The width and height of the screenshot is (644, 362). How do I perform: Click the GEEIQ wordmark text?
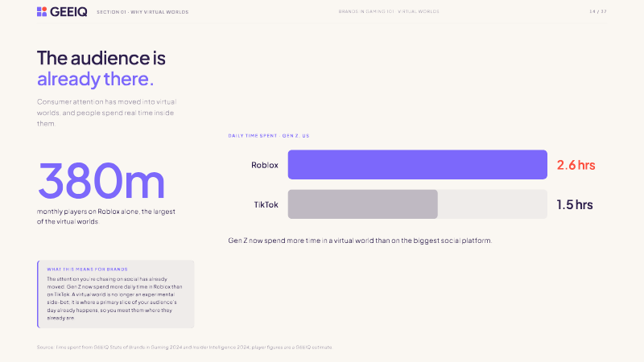68,12
